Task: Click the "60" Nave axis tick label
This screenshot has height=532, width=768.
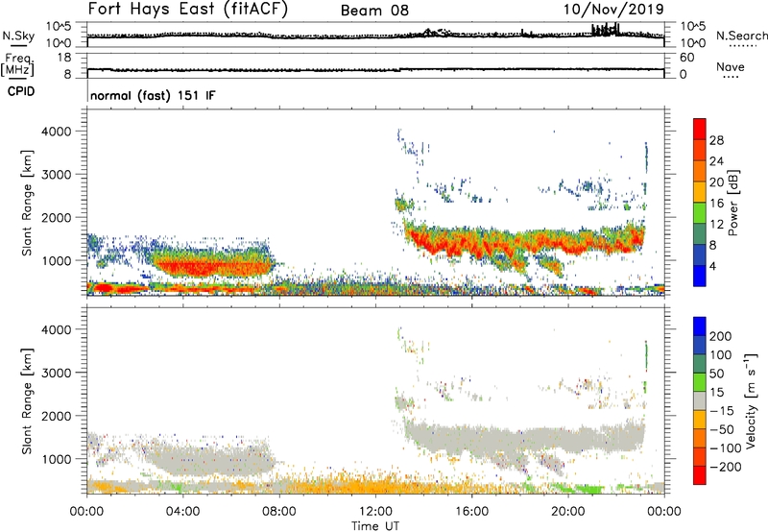Action: (x=686, y=58)
